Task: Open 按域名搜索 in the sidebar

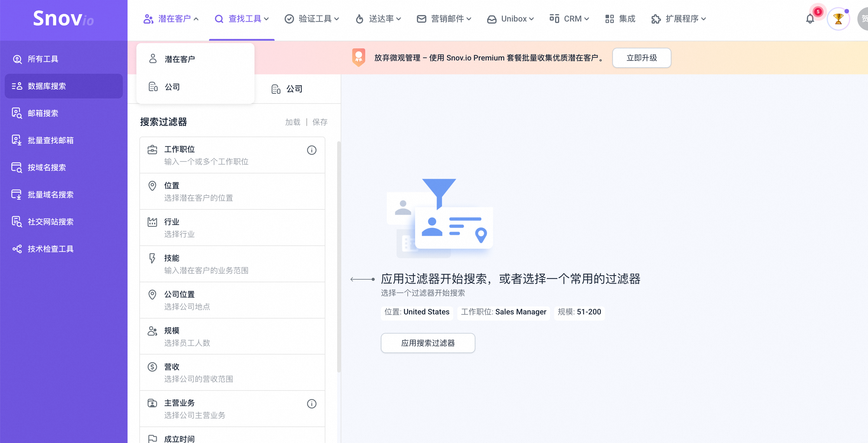Action: pos(64,167)
